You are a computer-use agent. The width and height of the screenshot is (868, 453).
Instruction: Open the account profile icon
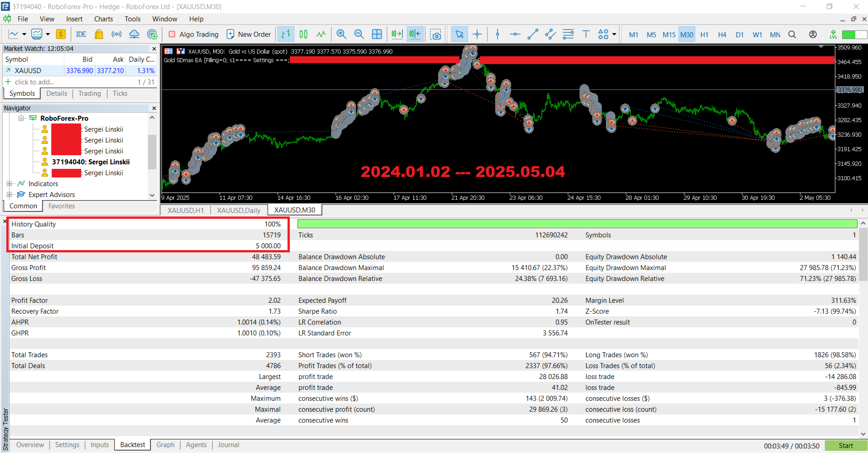click(x=813, y=34)
